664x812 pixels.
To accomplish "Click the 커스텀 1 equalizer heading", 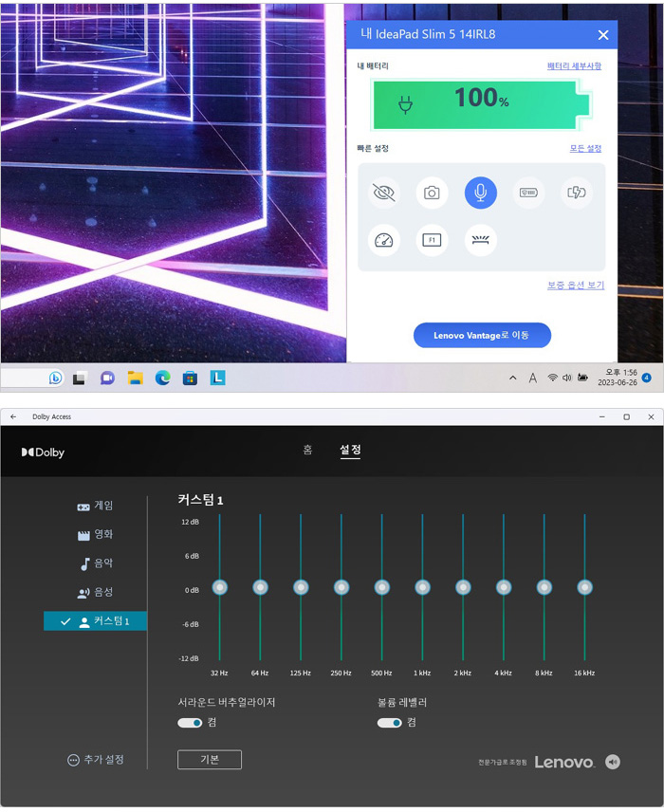I will [200, 500].
